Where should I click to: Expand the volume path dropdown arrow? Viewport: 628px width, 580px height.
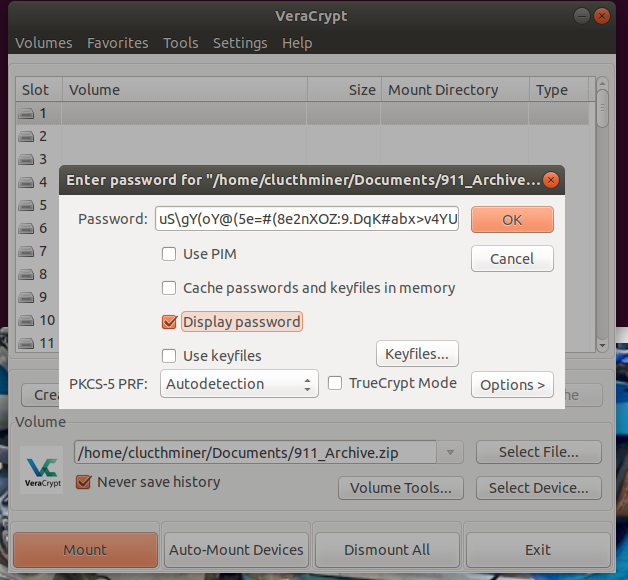[450, 453]
